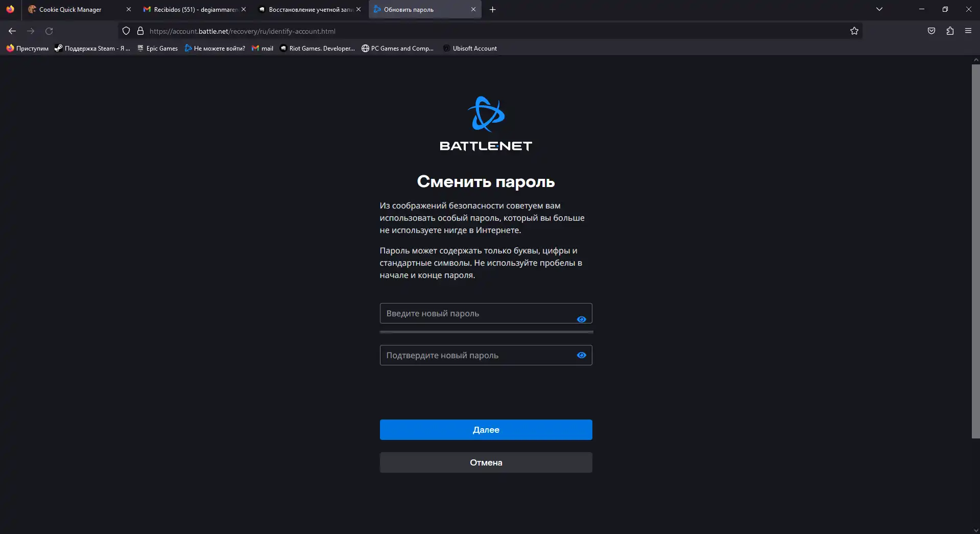Close the Восстановление учетной записи tab
This screenshot has width=980, height=534.
coord(358,9)
